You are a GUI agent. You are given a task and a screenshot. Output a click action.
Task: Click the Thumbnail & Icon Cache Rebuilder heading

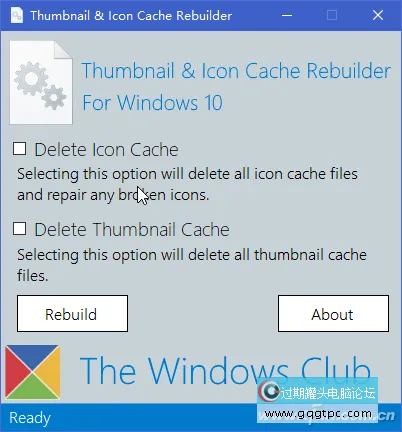236,71
